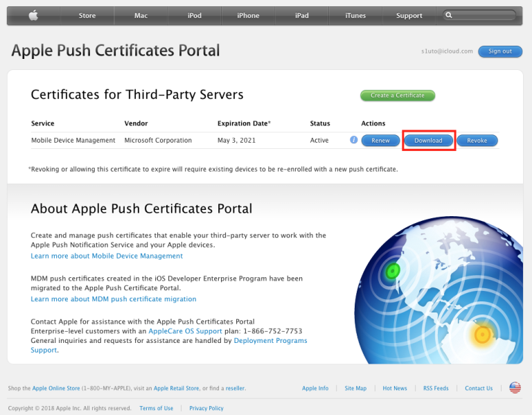Screen dimensions: 532x415
Task: Click the magnifying glass search icon
Action: click(x=450, y=15)
